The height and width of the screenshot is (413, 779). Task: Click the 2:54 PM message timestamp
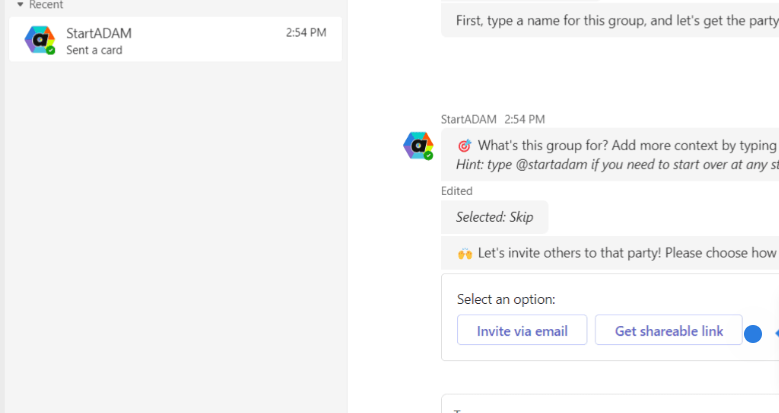(525, 119)
